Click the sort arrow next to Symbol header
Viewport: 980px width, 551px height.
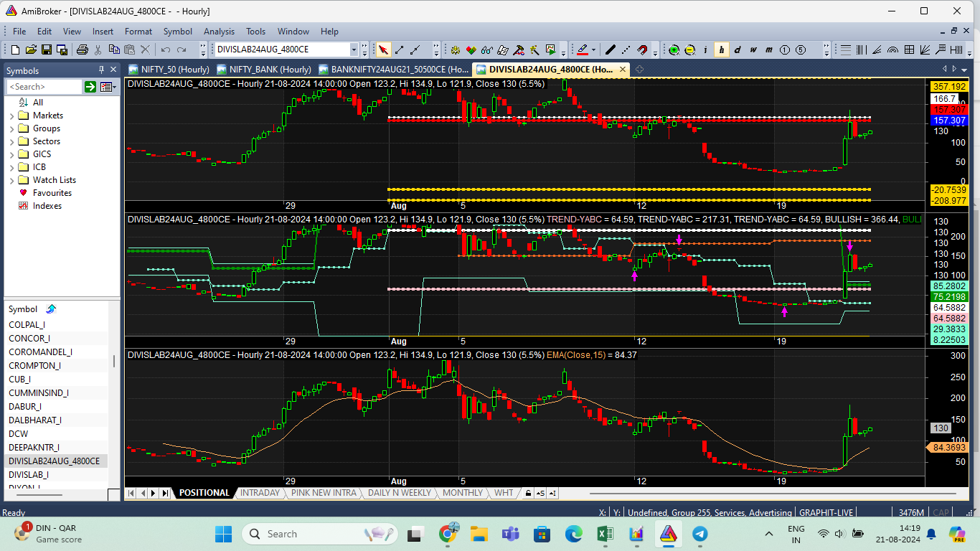tap(51, 309)
